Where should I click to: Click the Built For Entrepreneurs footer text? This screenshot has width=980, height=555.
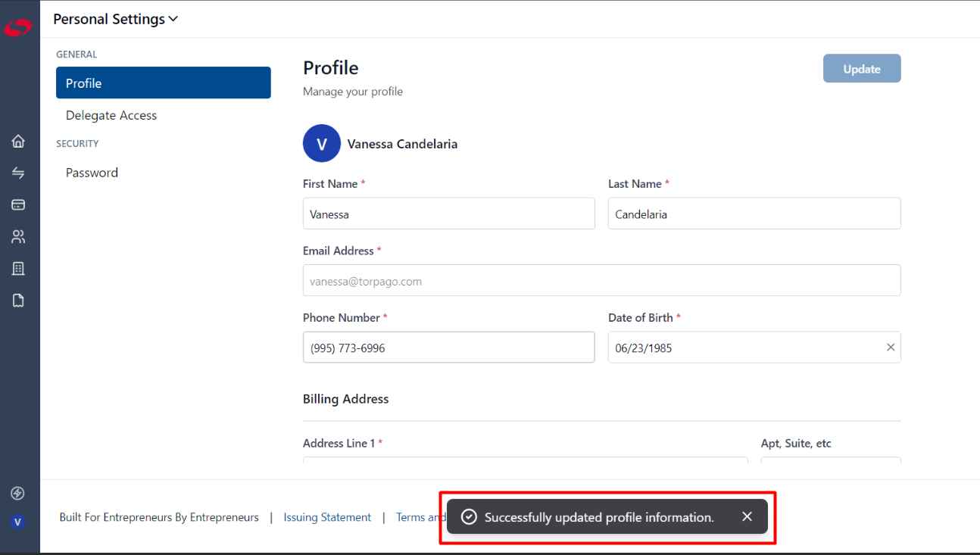click(159, 517)
